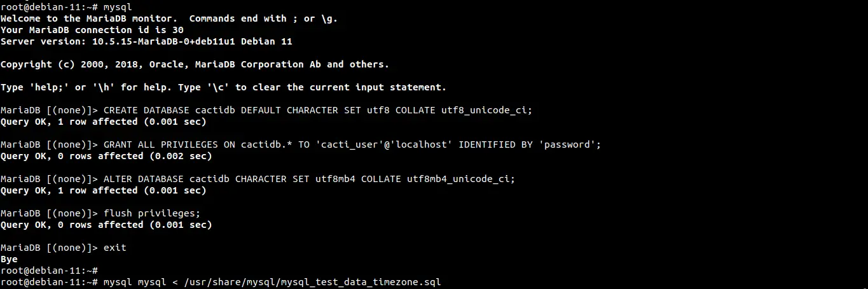Click the empty root@debian-11 prompt line
Screen dimensions: 868x289
tap(49, 271)
